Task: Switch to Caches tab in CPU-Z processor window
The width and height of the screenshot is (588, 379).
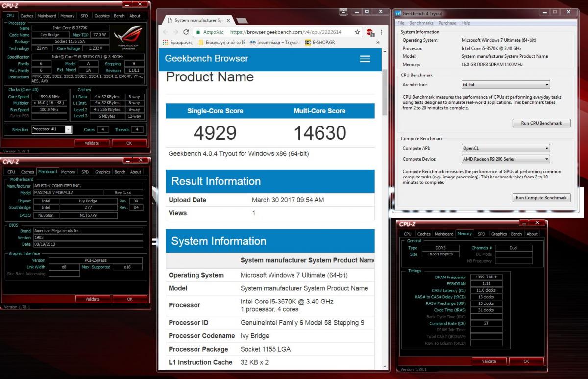Action: pos(26,16)
